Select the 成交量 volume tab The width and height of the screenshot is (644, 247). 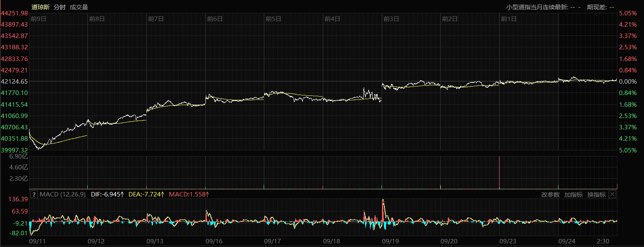click(x=79, y=7)
